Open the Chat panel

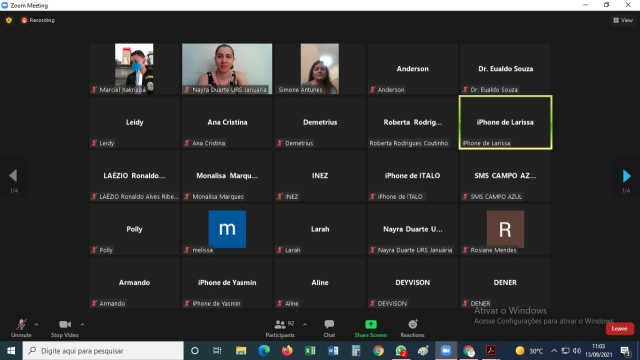(x=329, y=328)
